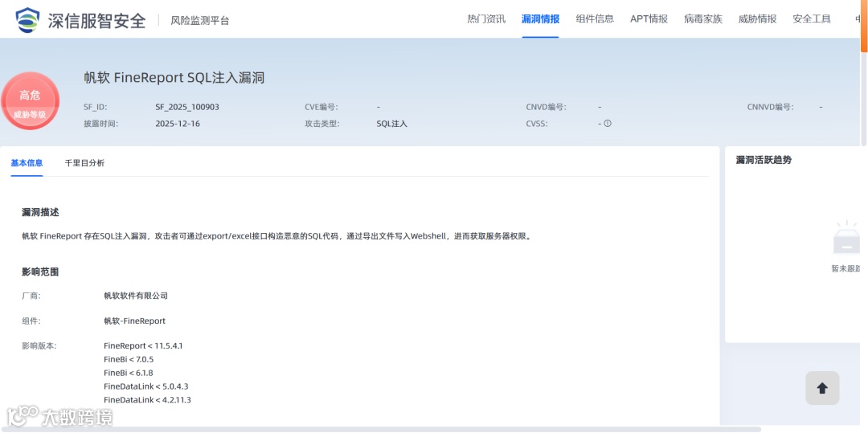Click the attack type value SQL注入
The image size is (868, 433).
pos(392,124)
